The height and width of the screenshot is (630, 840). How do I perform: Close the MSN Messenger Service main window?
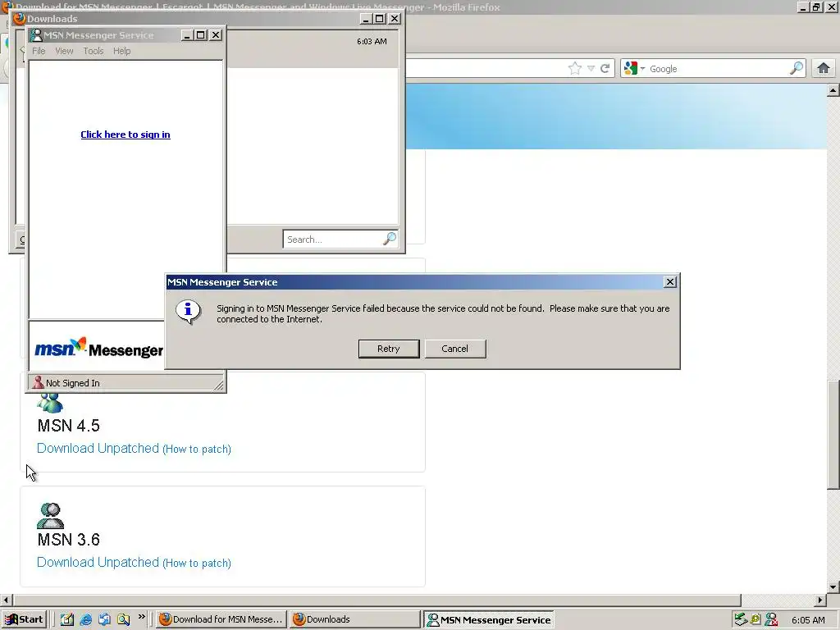click(x=216, y=34)
